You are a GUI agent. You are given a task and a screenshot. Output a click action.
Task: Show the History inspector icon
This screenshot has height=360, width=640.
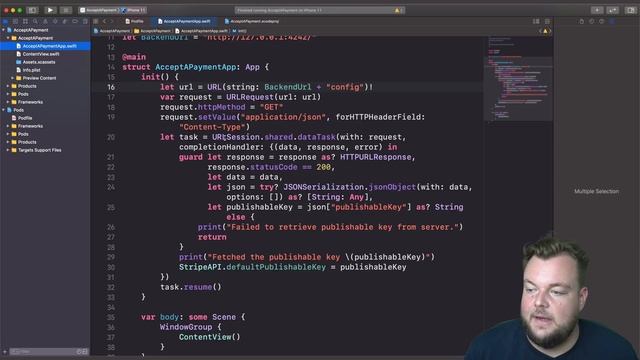coord(591,21)
